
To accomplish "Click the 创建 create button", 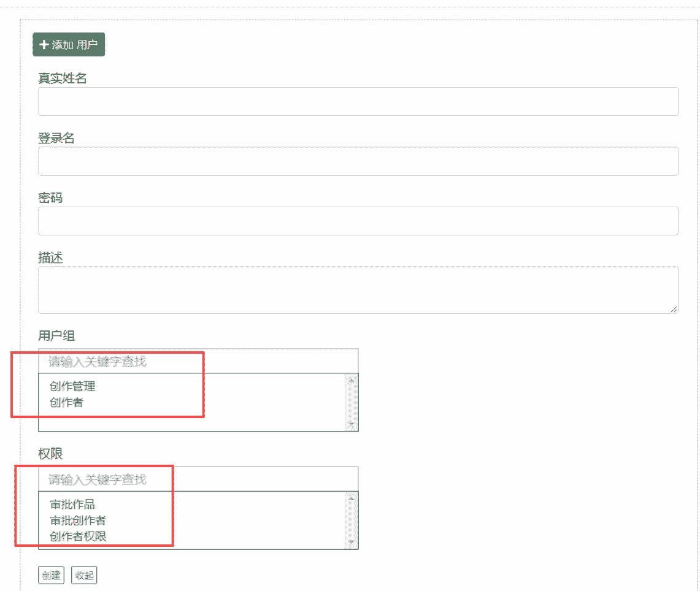I will pos(51,576).
